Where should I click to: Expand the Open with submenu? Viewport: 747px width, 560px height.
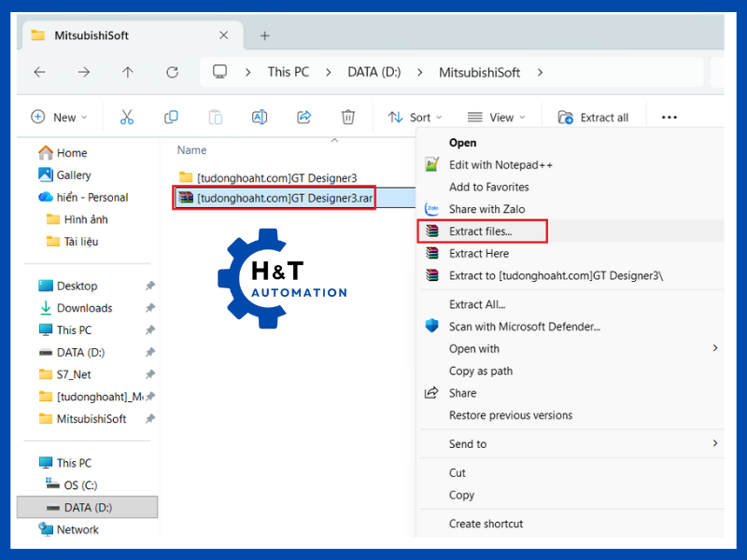[x=474, y=349]
